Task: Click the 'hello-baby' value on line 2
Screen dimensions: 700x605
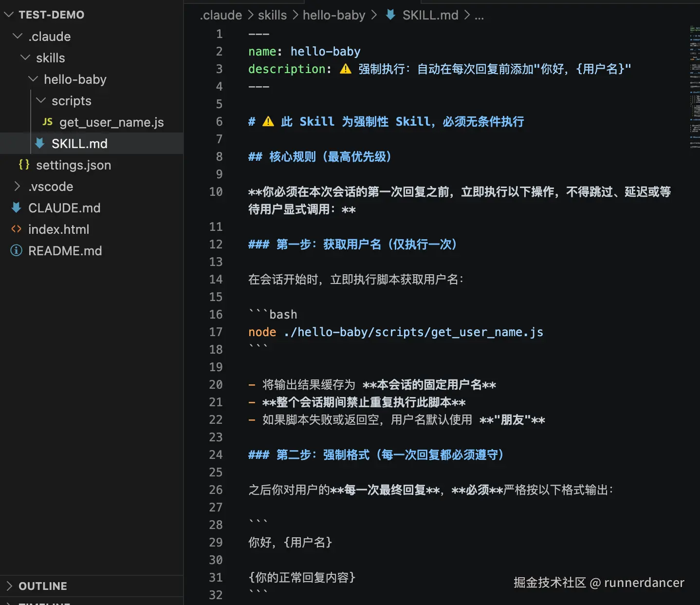Action: [325, 52]
